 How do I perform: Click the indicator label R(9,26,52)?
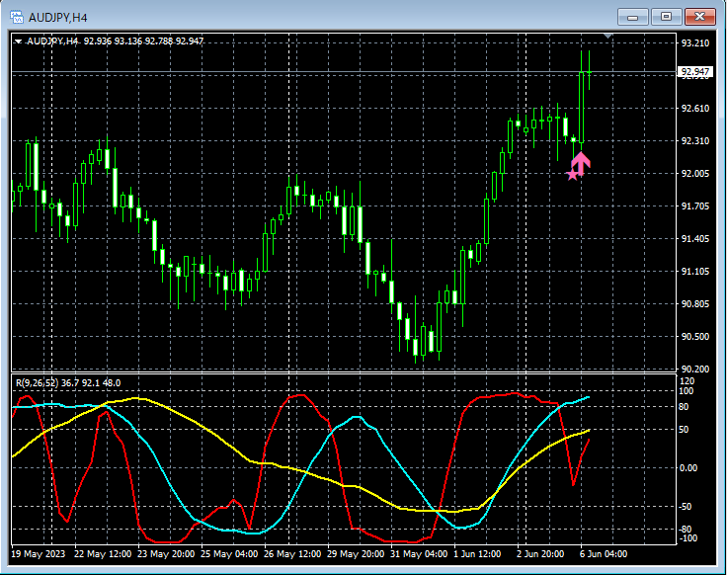[38, 382]
